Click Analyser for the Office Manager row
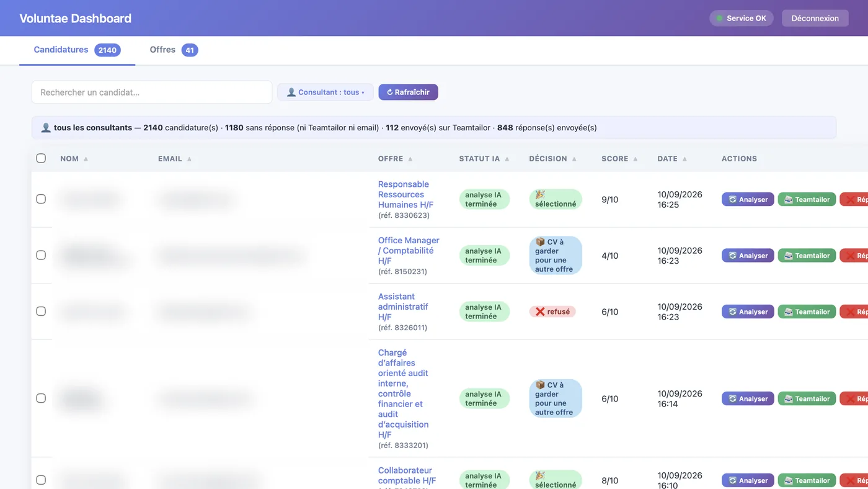This screenshot has height=489, width=868. click(x=748, y=256)
